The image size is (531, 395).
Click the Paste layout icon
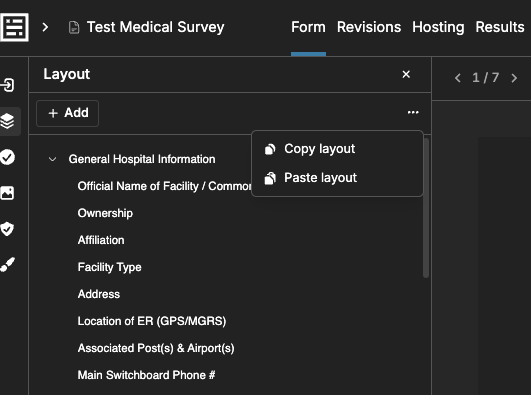(270, 178)
